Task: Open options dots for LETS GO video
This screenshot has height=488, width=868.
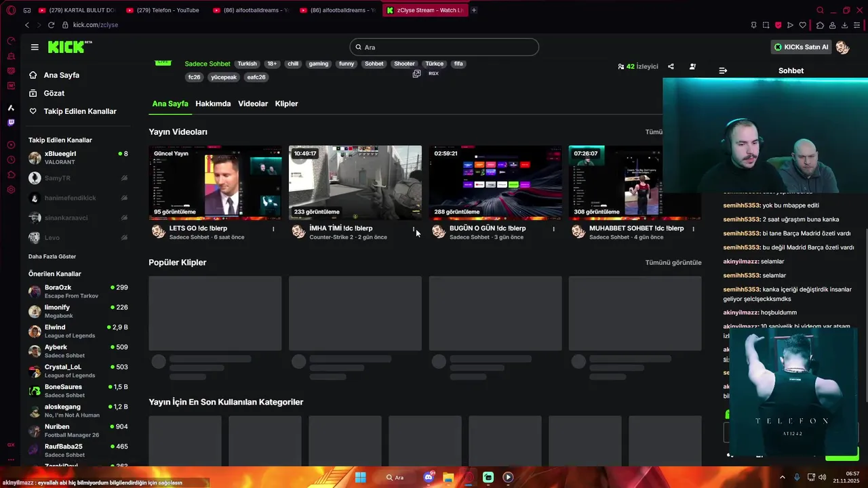Action: coord(273,229)
